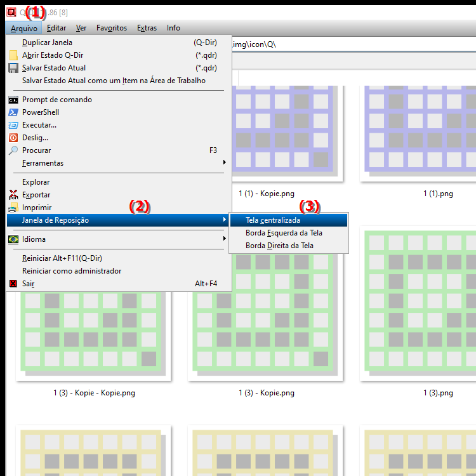Choose Reiniciar como administrador
This screenshot has width=476, height=476.
119,271
